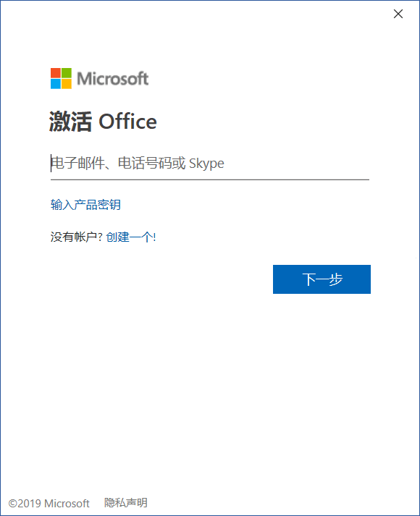Close the Office activation dialog
The height and width of the screenshot is (516, 420).
(x=398, y=14)
